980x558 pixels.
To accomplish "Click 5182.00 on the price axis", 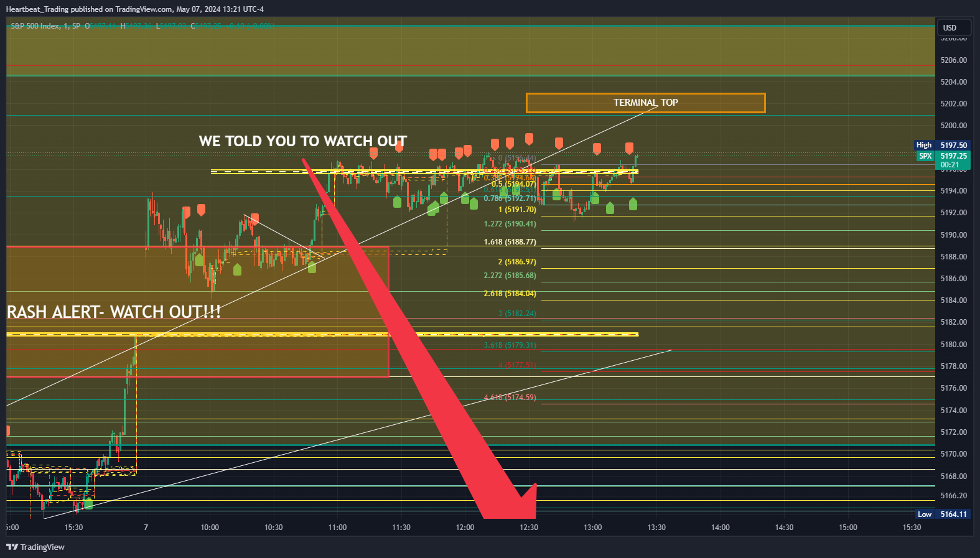I will 954,322.
